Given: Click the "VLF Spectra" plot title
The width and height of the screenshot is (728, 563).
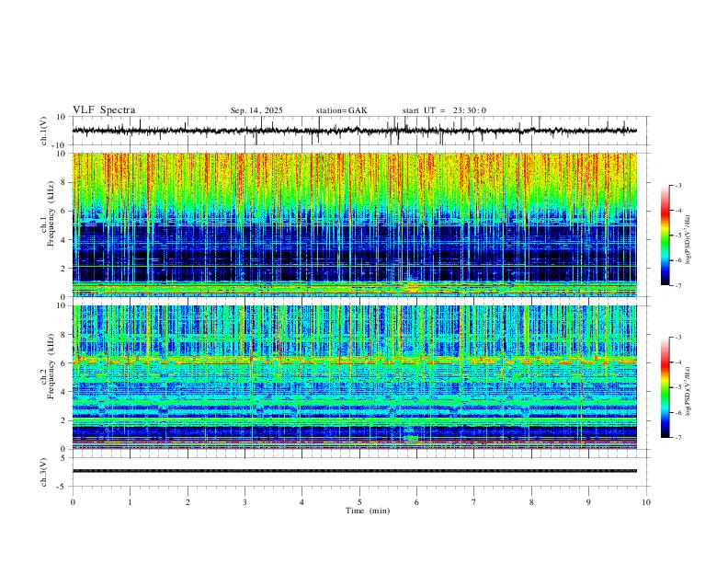Looking at the screenshot, I should pyautogui.click(x=104, y=110).
